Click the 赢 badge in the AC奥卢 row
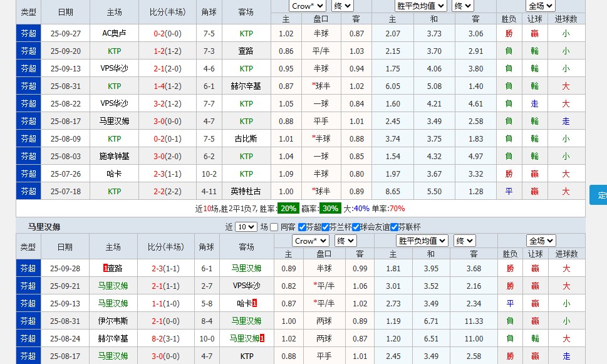 [x=534, y=33]
